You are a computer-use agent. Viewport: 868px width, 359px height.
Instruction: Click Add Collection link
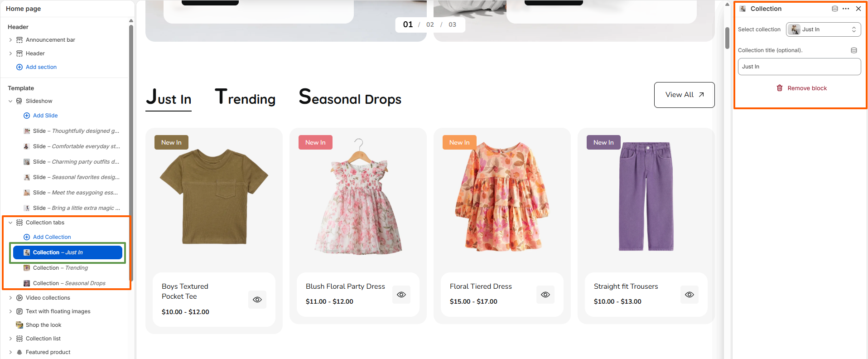(52, 237)
